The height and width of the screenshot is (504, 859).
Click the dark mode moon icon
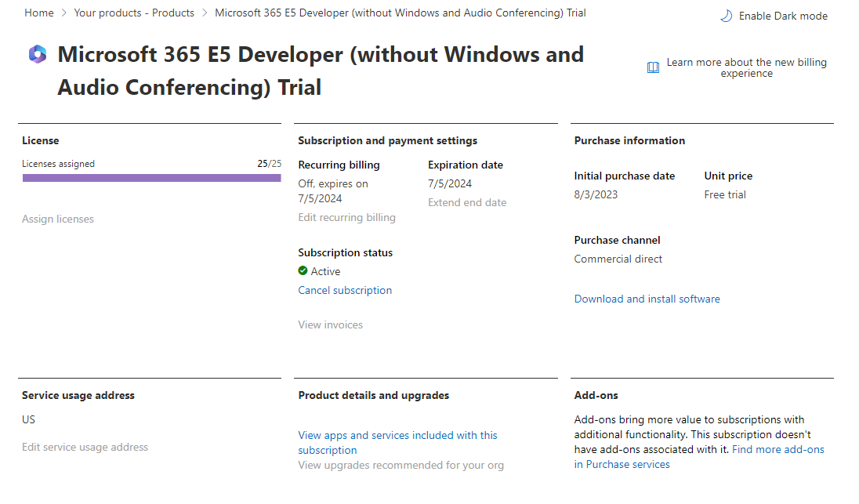pyautogui.click(x=726, y=16)
